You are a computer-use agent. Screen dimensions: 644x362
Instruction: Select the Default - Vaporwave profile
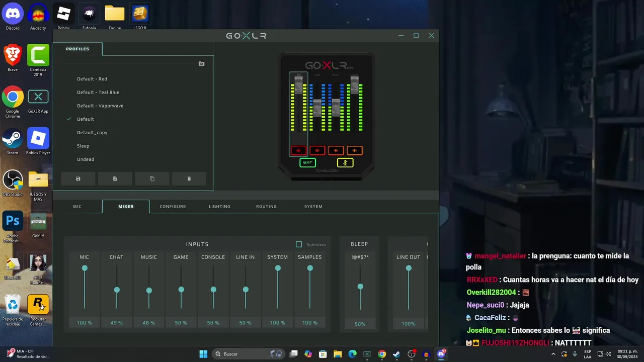pos(100,106)
